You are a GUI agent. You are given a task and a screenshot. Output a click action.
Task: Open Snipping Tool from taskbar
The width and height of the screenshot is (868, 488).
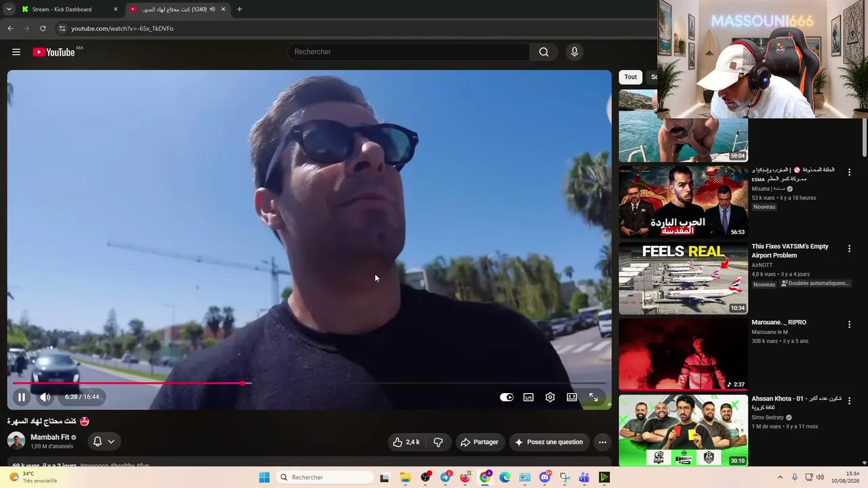click(x=564, y=477)
